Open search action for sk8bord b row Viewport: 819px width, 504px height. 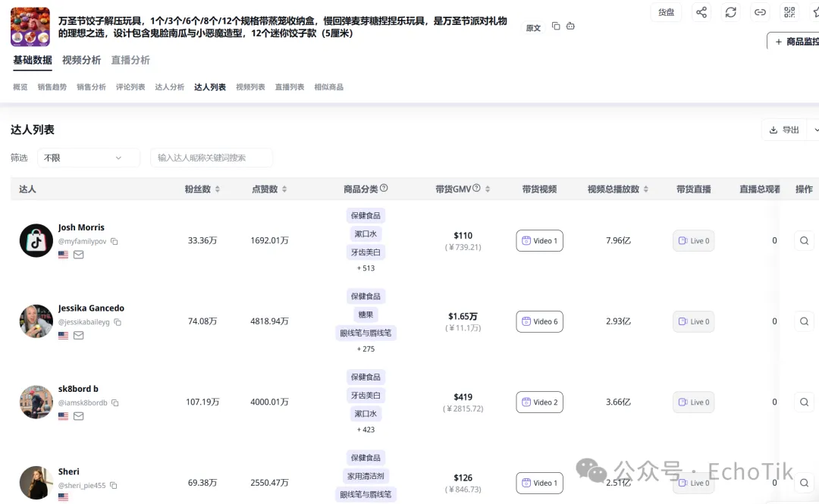(x=805, y=402)
